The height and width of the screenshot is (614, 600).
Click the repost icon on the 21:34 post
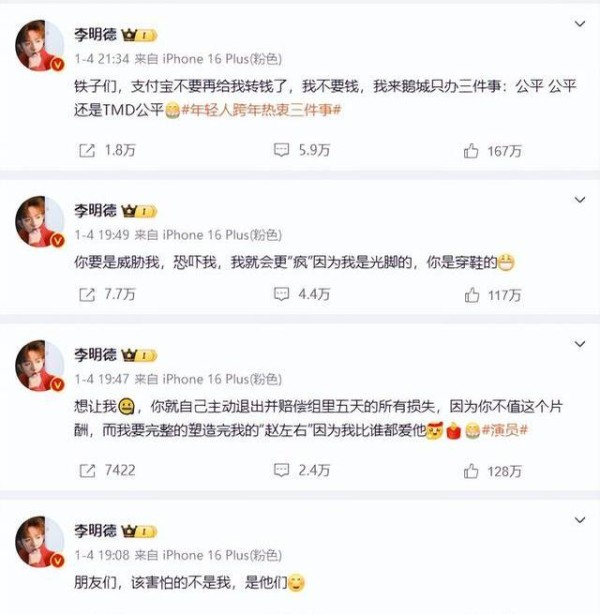pos(87,150)
